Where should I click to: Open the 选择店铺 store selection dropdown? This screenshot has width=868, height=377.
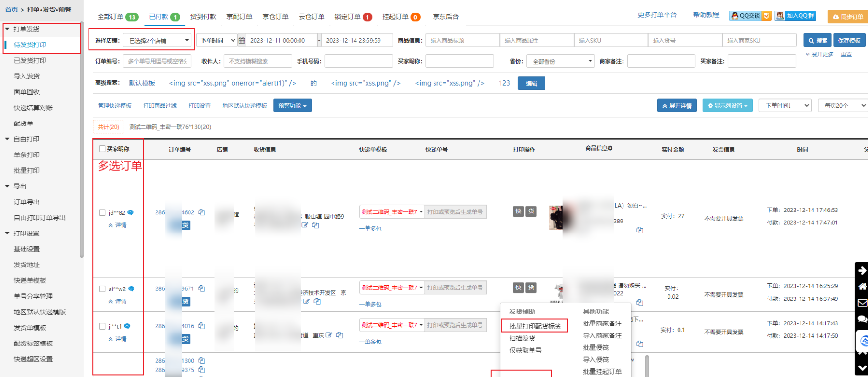point(158,41)
